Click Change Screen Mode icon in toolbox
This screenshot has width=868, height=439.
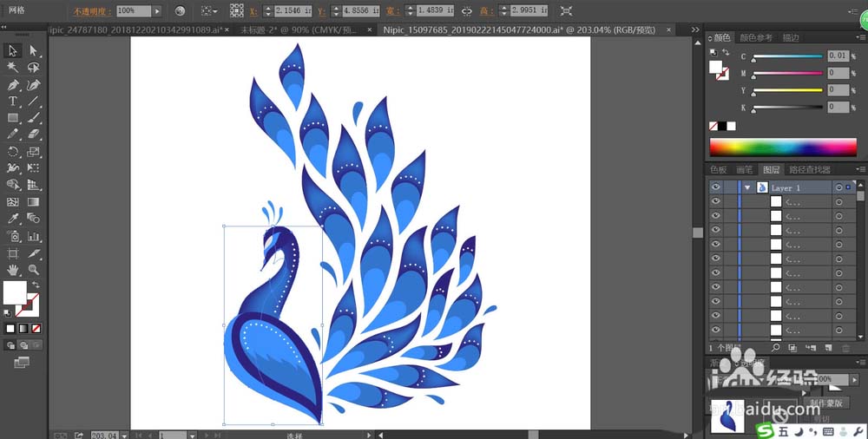[21, 363]
